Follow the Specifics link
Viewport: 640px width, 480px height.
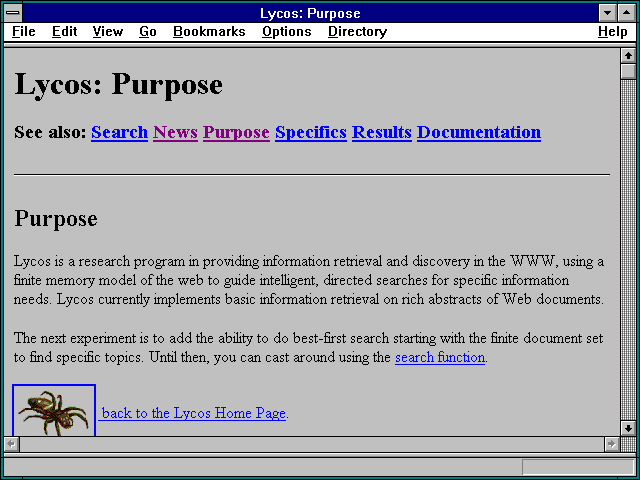pos(311,133)
